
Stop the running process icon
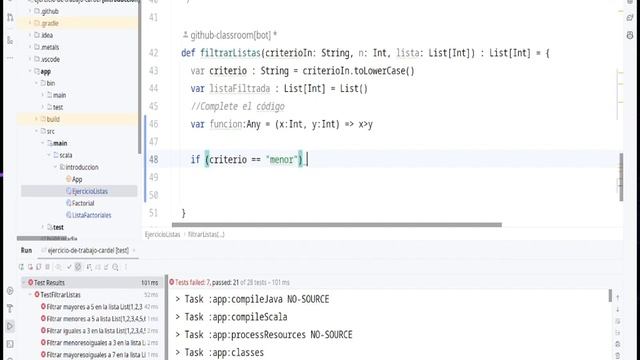point(47,267)
